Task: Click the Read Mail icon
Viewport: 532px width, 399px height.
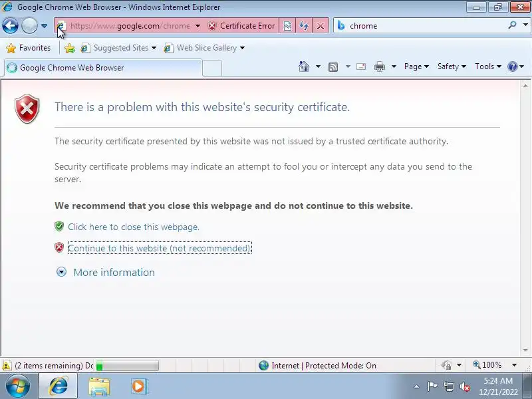Action: click(x=361, y=66)
